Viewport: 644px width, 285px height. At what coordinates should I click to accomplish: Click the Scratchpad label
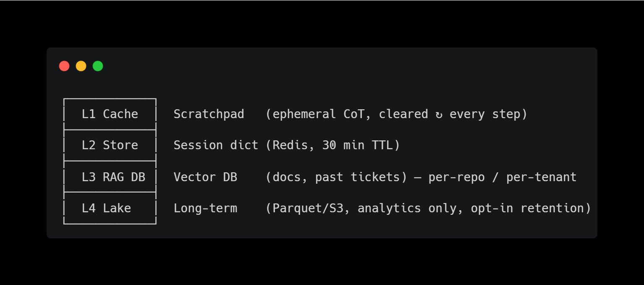pos(209,114)
